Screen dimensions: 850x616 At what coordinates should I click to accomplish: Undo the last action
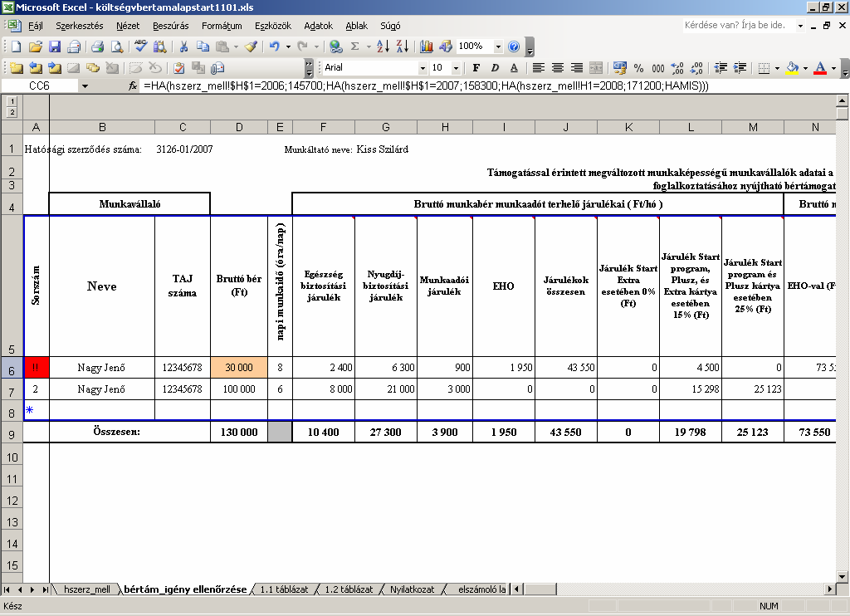(x=274, y=46)
